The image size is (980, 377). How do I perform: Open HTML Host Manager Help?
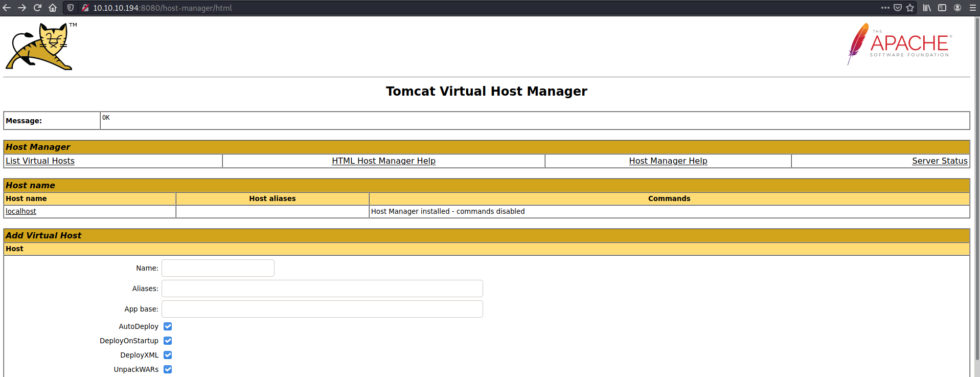pos(383,161)
